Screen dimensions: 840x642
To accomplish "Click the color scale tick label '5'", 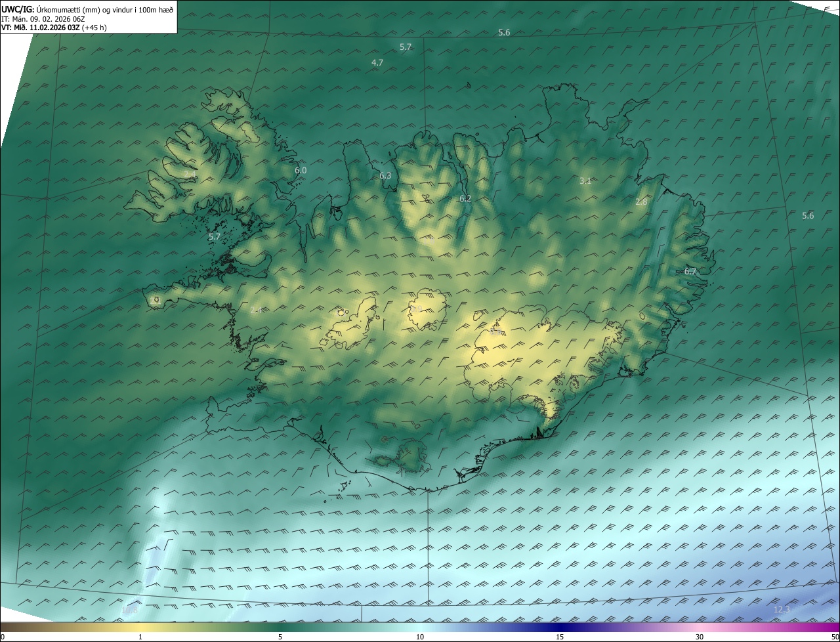I will click(280, 637).
